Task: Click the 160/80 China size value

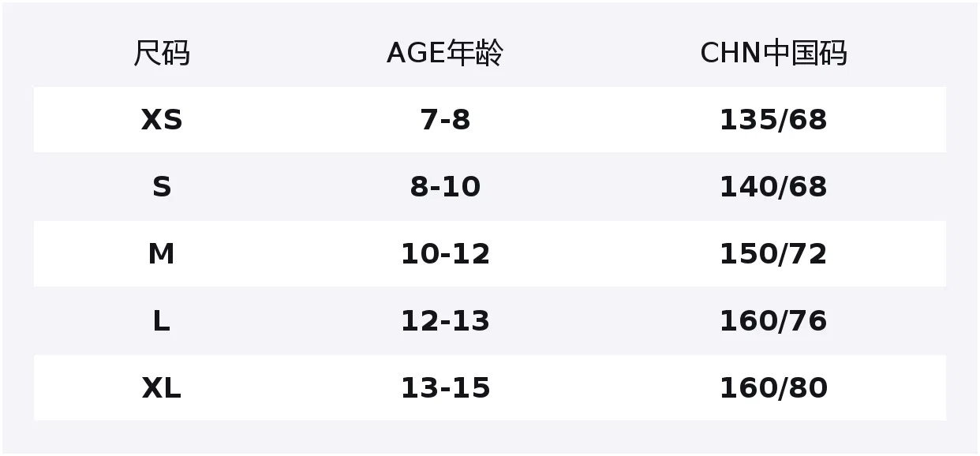Action: point(773,388)
